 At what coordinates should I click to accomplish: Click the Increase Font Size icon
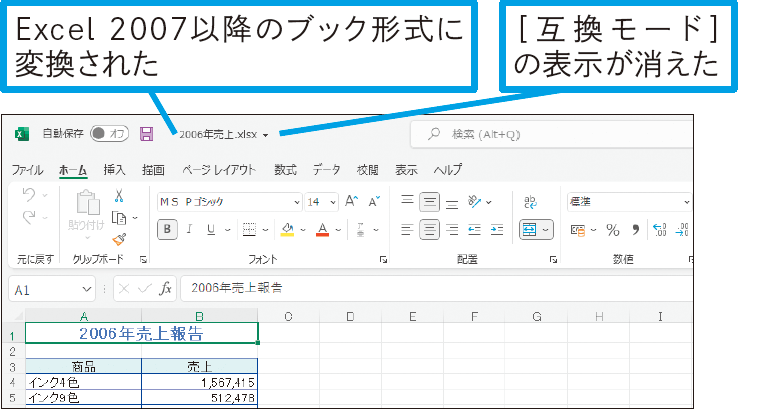coord(352,201)
